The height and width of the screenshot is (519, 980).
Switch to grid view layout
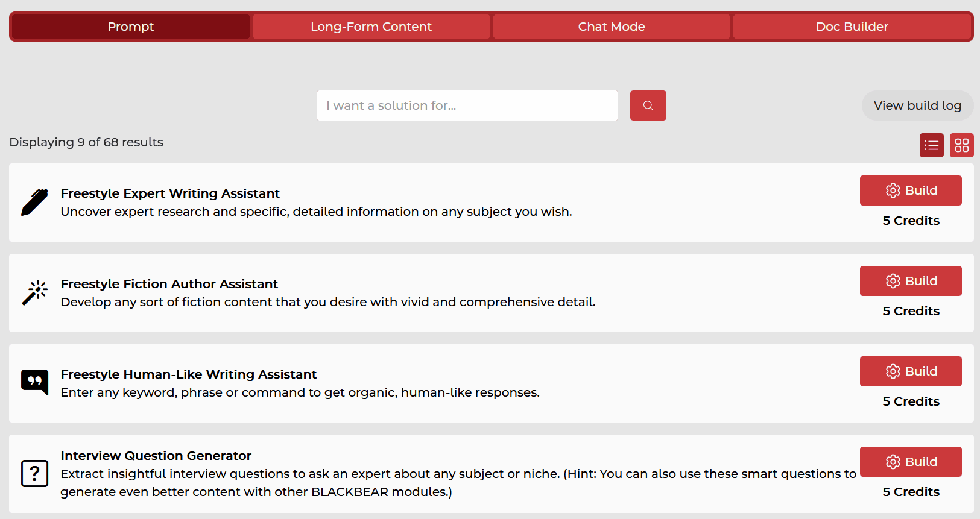[x=961, y=145]
